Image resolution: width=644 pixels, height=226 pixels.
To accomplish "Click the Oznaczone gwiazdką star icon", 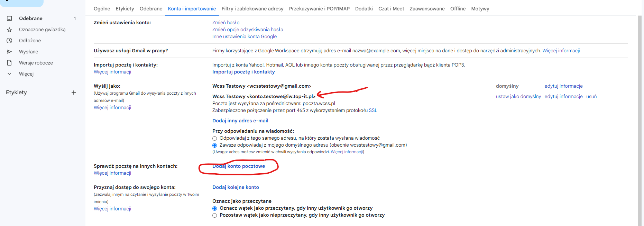I will coord(9,30).
